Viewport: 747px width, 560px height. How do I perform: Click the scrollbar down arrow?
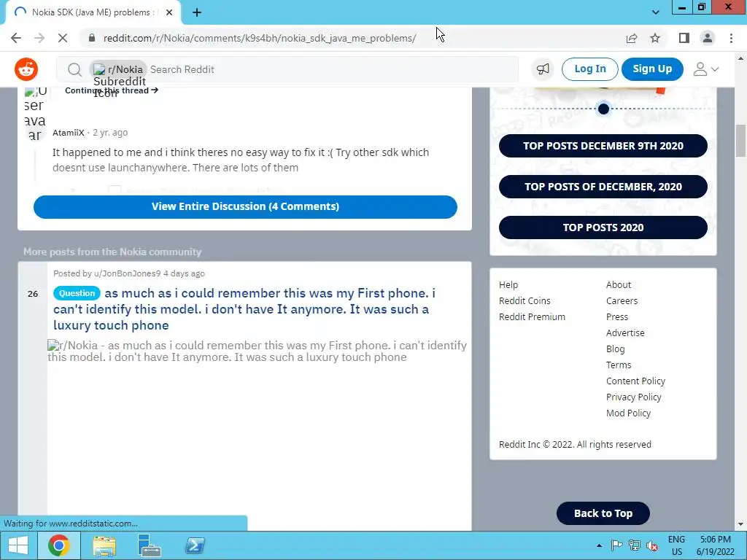(x=741, y=525)
